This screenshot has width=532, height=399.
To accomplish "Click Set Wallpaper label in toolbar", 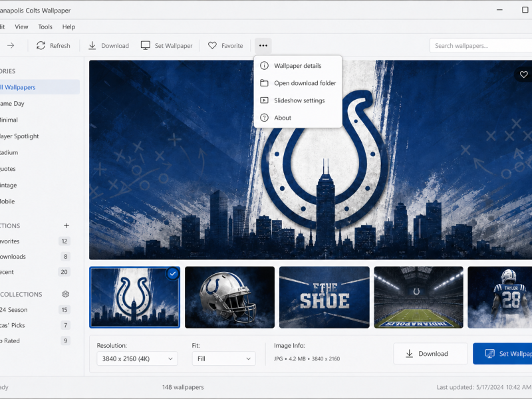I will tap(174, 46).
